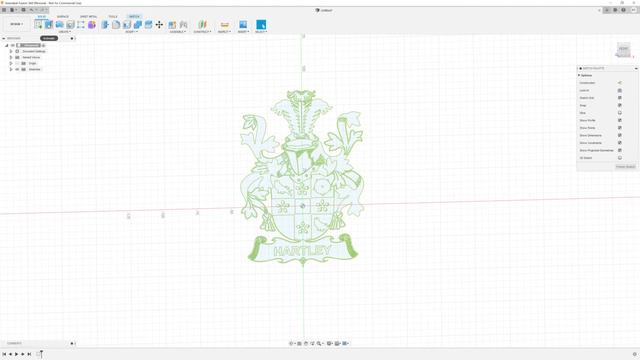Viewport: 640px width, 360px height.
Task: Collapse the Options section in Sketch Palette
Action: (579, 76)
